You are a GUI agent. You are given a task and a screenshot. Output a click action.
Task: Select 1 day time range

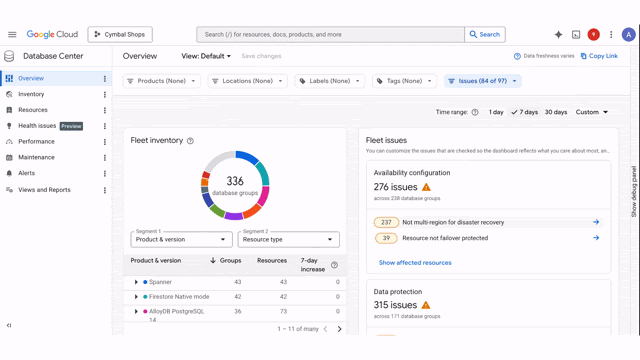pos(496,112)
